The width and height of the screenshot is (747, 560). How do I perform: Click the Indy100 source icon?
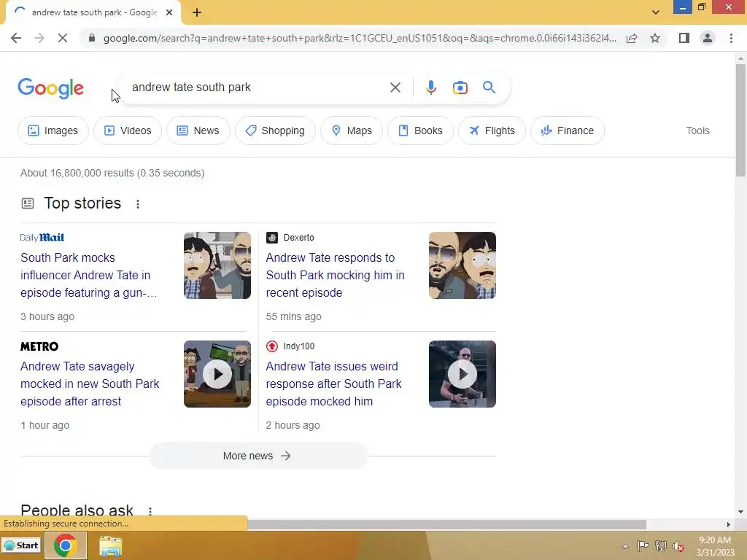tap(272, 346)
